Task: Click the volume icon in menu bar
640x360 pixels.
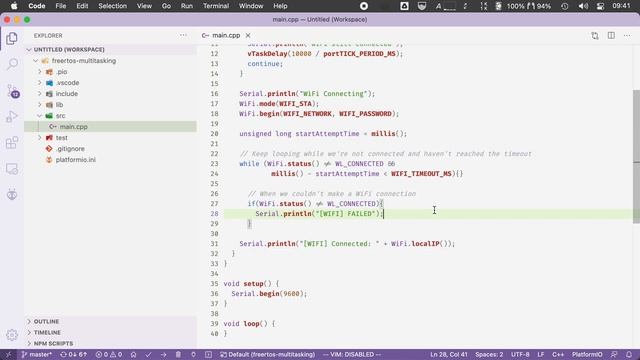Action: click(x=583, y=6)
